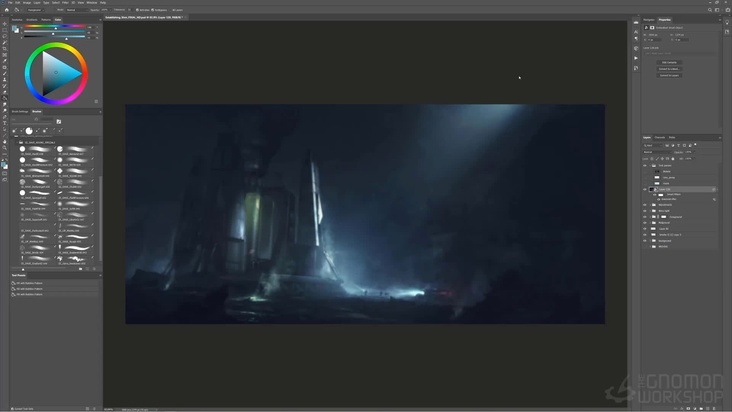This screenshot has width=732, height=412.
Task: Open the Filter menu
Action: click(x=65, y=2)
